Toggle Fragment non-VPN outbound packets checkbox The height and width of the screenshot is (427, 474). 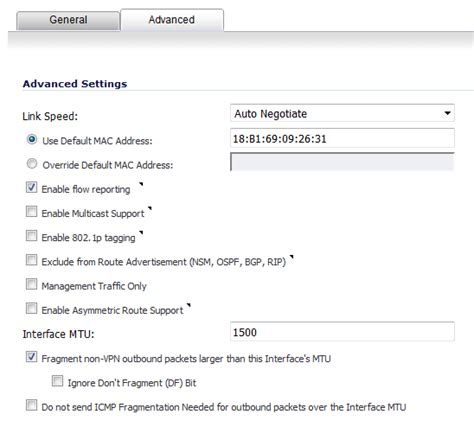click(x=31, y=357)
